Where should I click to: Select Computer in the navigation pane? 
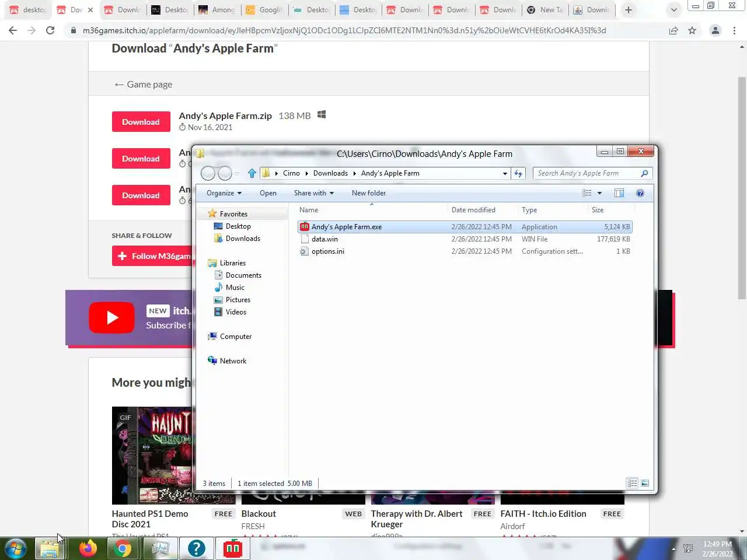point(236,337)
